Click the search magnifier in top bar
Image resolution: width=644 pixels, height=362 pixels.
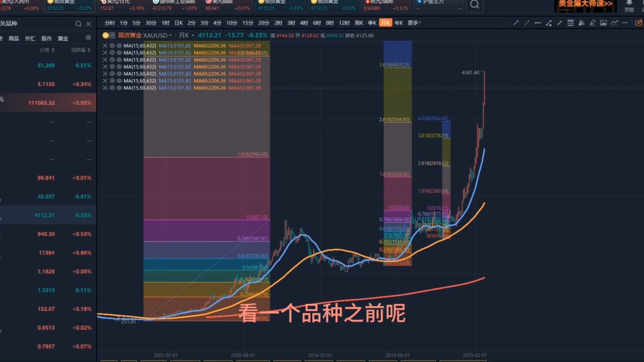[x=474, y=5]
